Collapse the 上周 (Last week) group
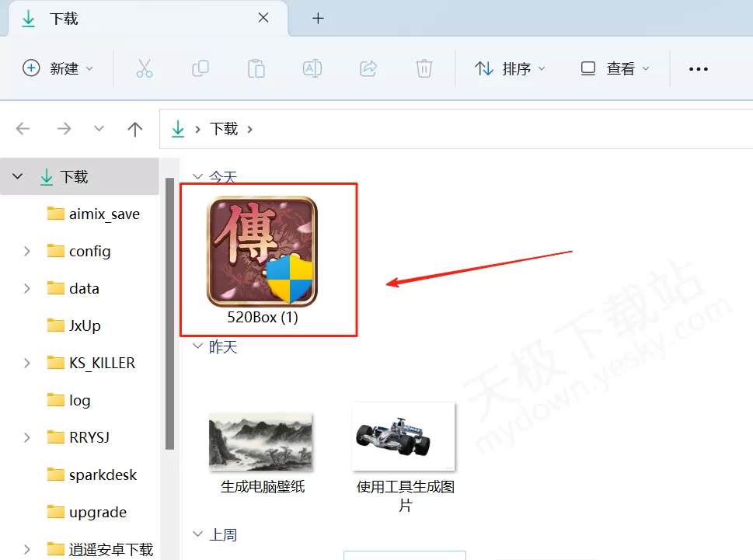Image resolution: width=753 pixels, height=560 pixels. pyautogui.click(x=197, y=534)
